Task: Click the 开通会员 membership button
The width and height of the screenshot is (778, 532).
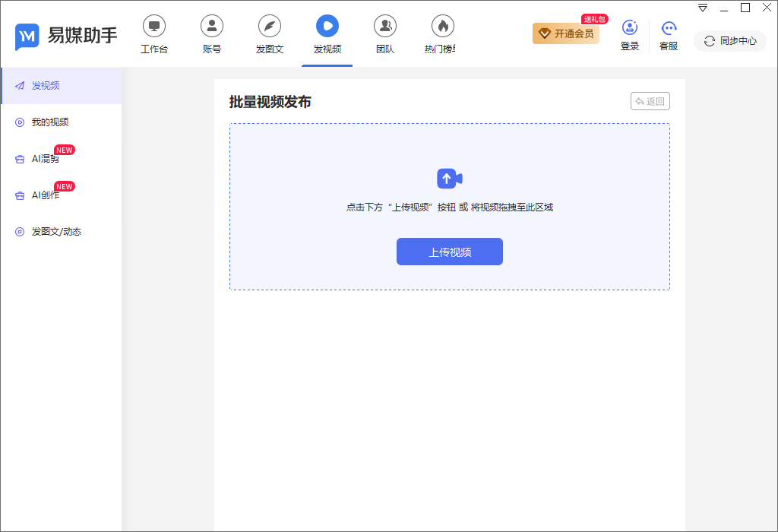Action: 566,33
